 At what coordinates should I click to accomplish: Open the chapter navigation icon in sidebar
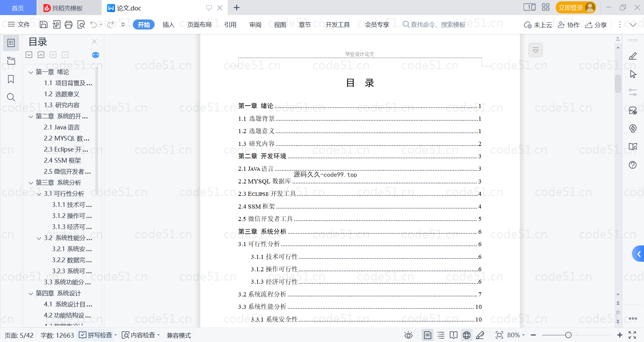[11, 61]
